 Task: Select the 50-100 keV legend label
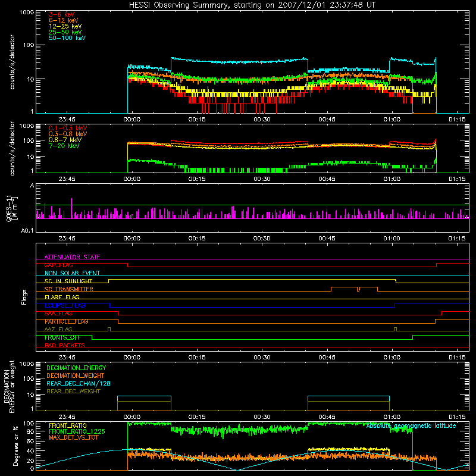(x=67, y=38)
